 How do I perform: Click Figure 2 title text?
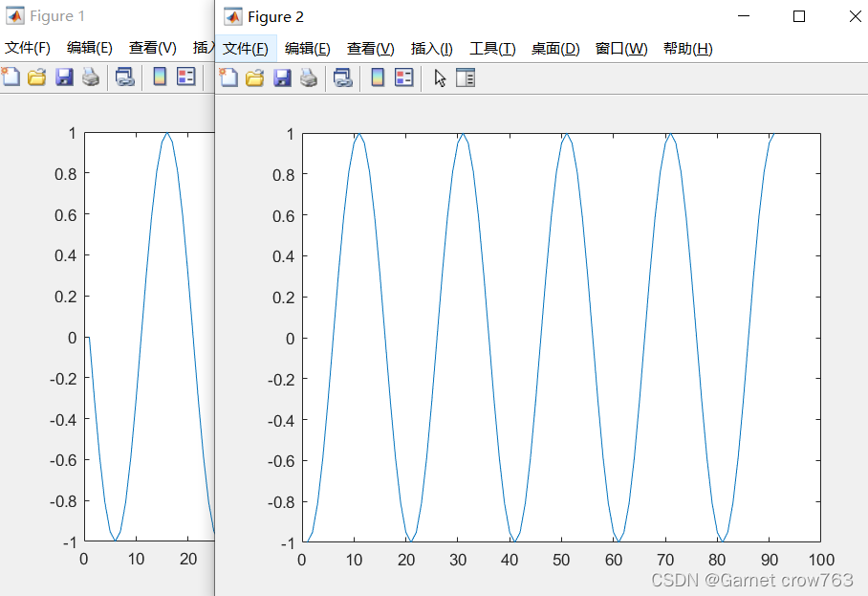[275, 17]
